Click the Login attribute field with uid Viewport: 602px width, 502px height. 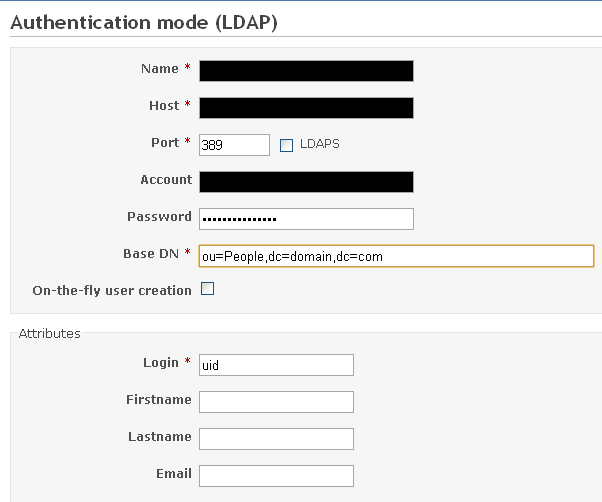coord(276,365)
